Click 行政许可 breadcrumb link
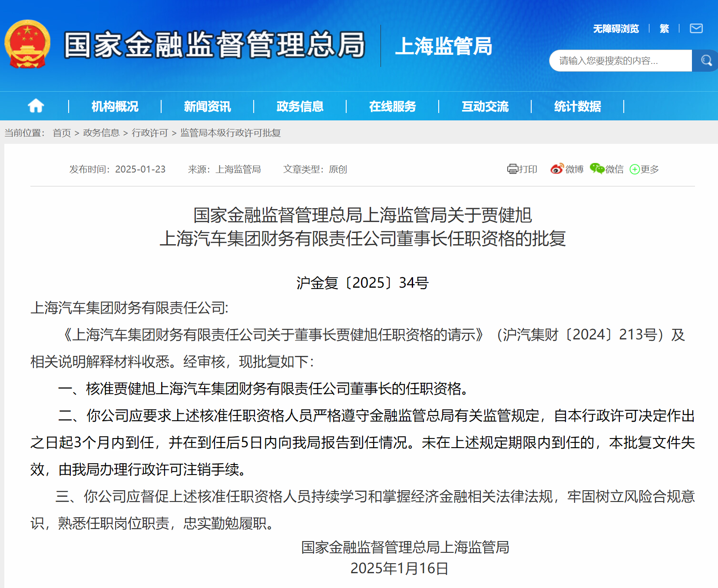The width and height of the screenshot is (718, 588). [150, 133]
